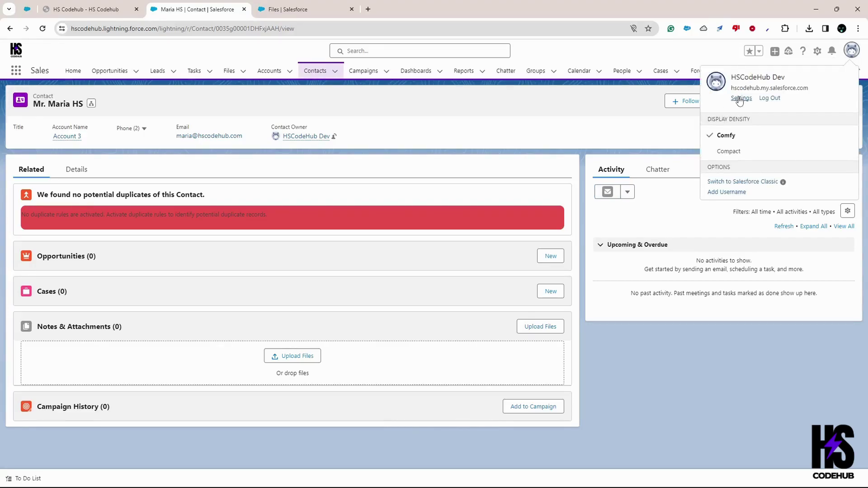Click the Follow button

[684, 101]
